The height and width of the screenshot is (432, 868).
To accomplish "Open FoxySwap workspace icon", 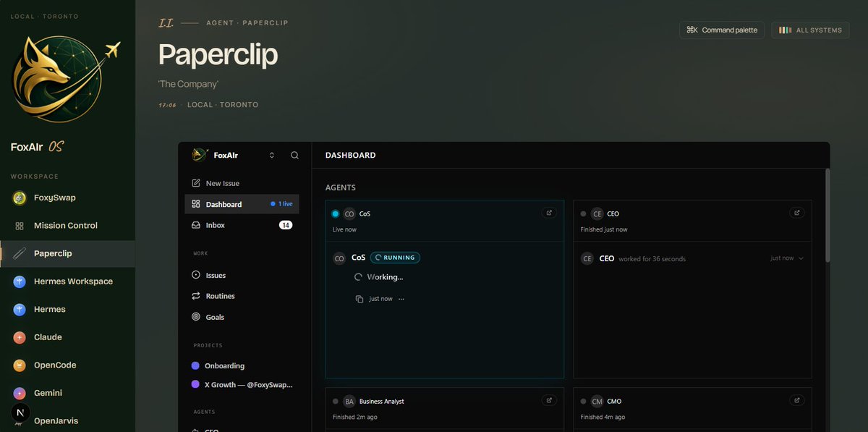I will coord(20,198).
